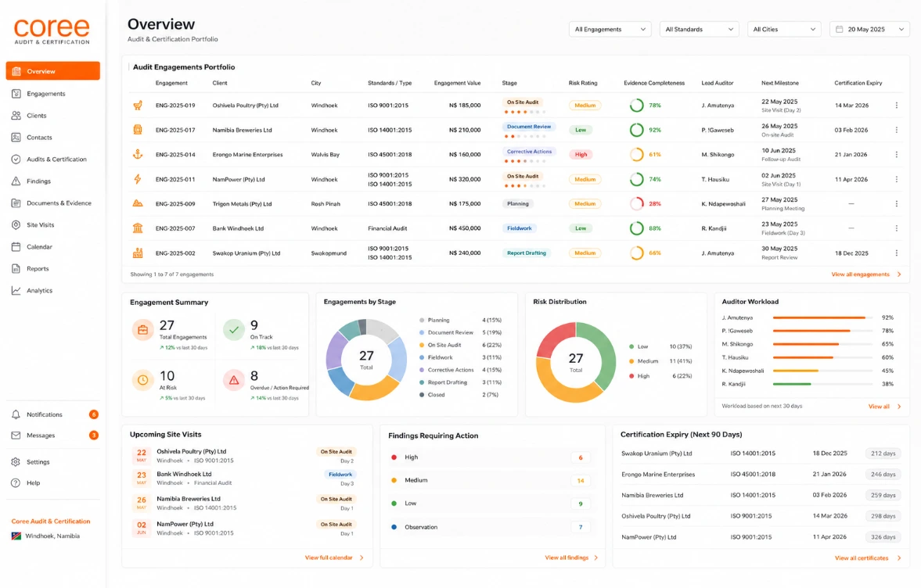Click the Calendar sidebar icon
This screenshot has width=921, height=588.
coord(16,247)
